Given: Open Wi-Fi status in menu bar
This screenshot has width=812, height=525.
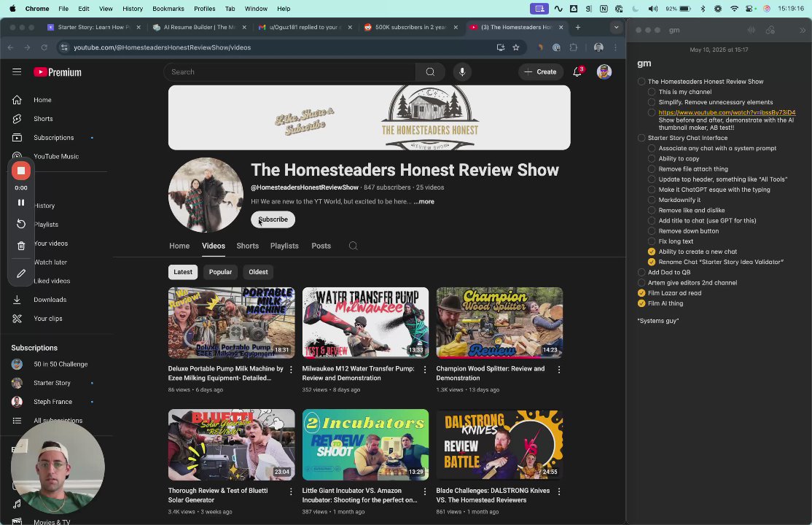Looking at the screenshot, I should click(734, 8).
